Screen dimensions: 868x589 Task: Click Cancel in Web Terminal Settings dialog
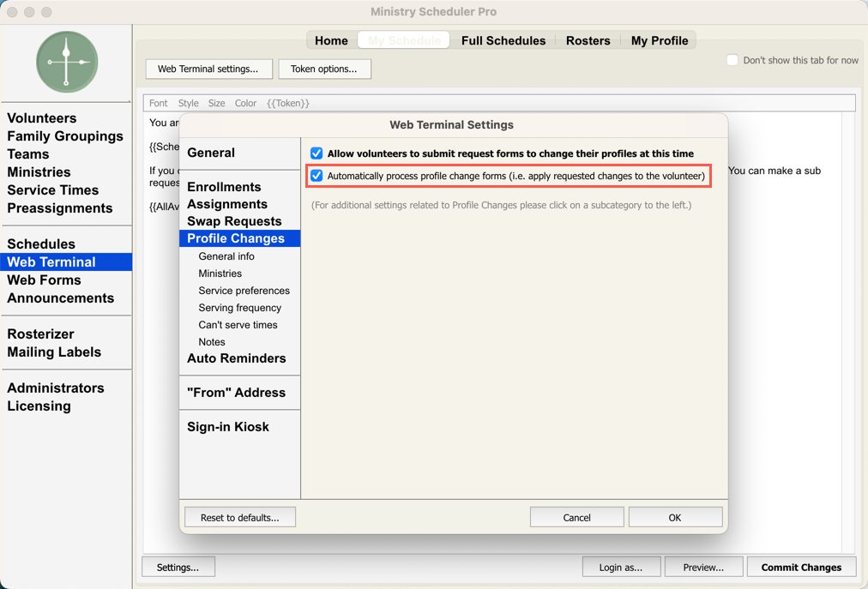click(577, 517)
